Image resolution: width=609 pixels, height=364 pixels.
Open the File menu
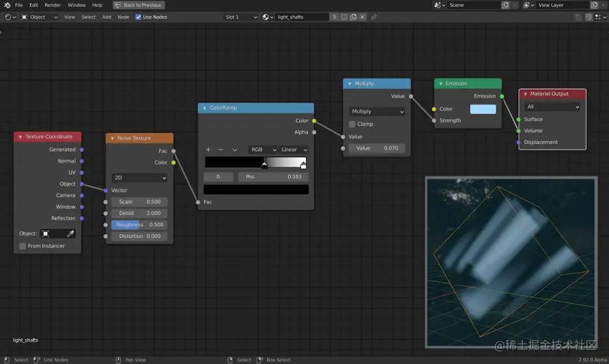(x=18, y=5)
